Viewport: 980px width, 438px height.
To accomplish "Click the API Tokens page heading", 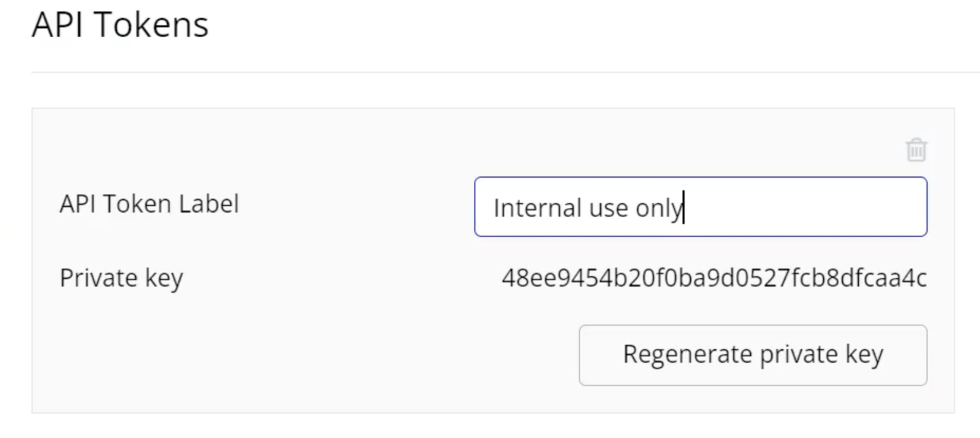I will [120, 26].
